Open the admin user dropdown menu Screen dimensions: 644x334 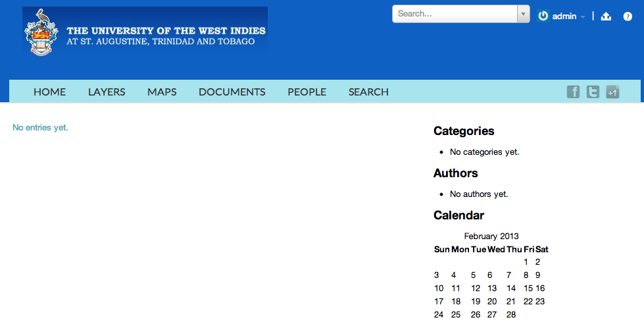pos(568,16)
